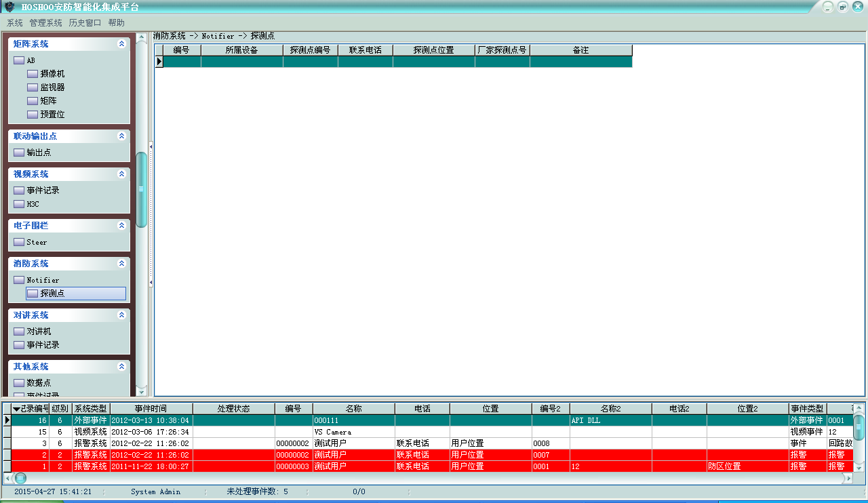Open the 预置位 preset icon
The width and height of the screenshot is (868, 503).
click(33, 115)
